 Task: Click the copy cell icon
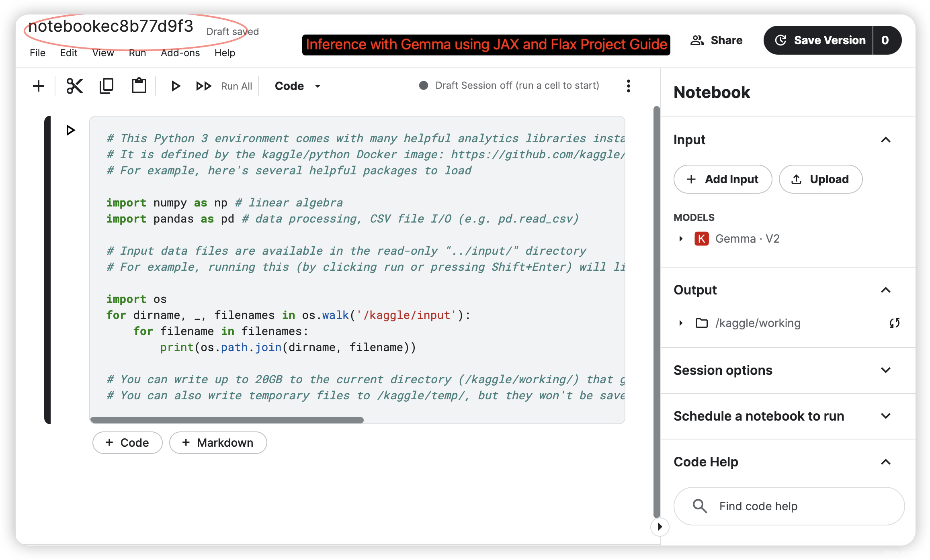click(107, 86)
